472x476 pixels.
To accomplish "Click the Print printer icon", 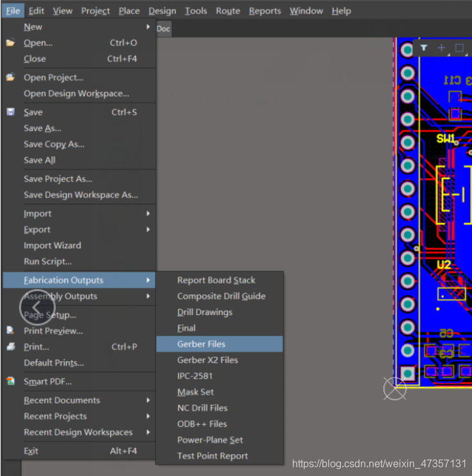I will click(11, 346).
